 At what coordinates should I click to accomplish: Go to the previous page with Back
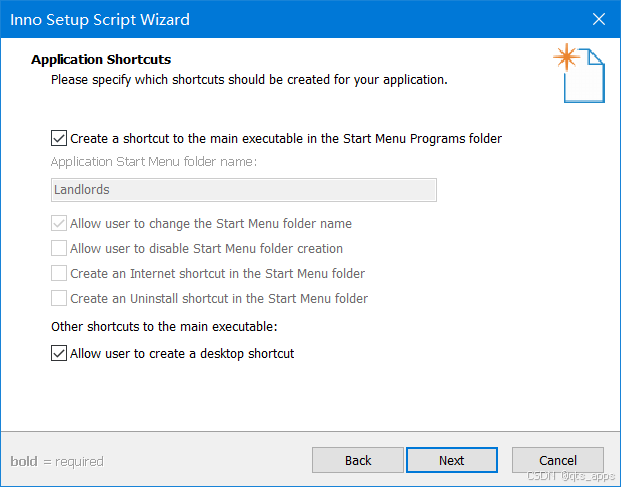point(358,460)
